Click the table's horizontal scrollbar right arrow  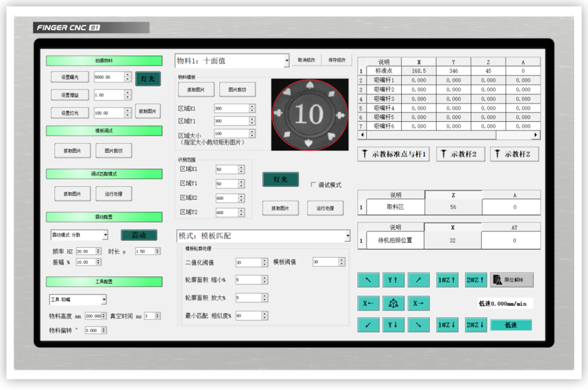pyautogui.click(x=536, y=134)
